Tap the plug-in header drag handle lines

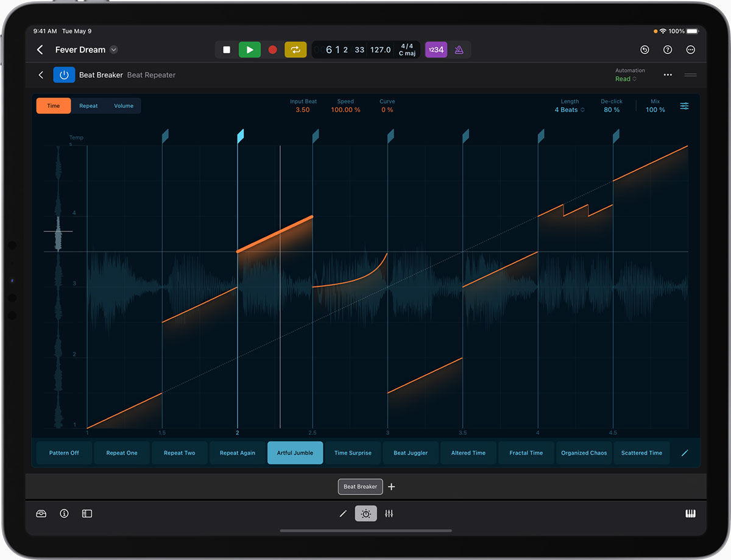tap(691, 75)
